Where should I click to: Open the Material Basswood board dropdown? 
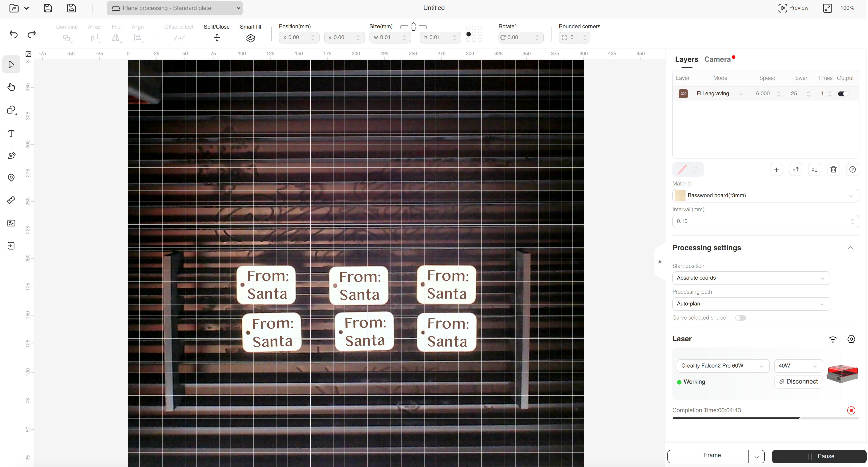[765, 196]
